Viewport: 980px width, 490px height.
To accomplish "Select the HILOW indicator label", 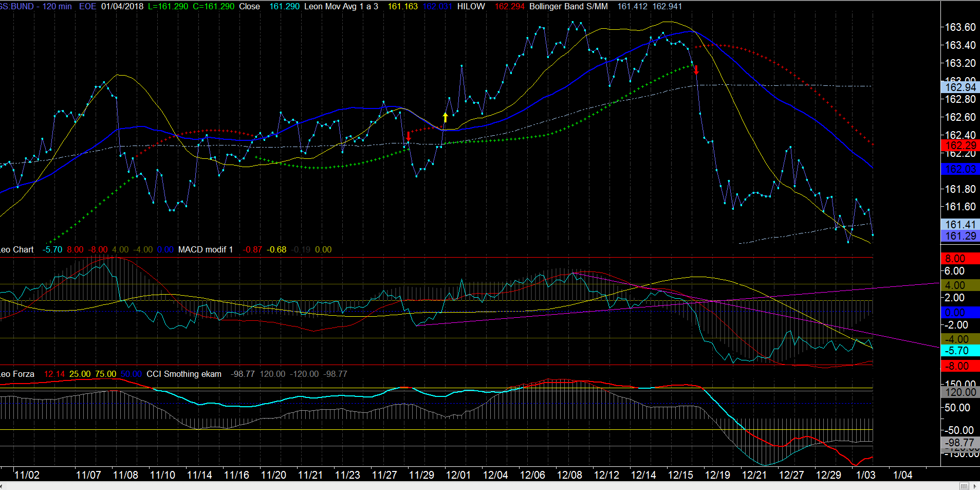I will 471,7.
